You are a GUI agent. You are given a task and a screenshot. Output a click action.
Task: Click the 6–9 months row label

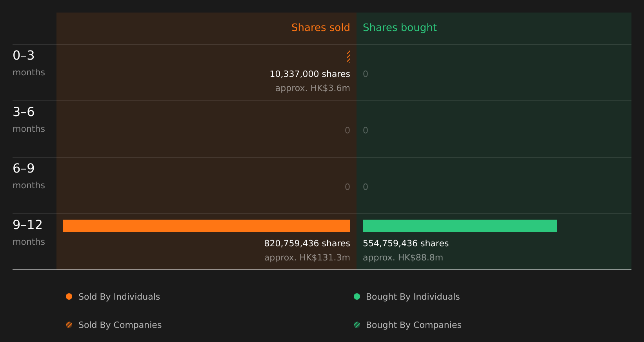pos(29,176)
